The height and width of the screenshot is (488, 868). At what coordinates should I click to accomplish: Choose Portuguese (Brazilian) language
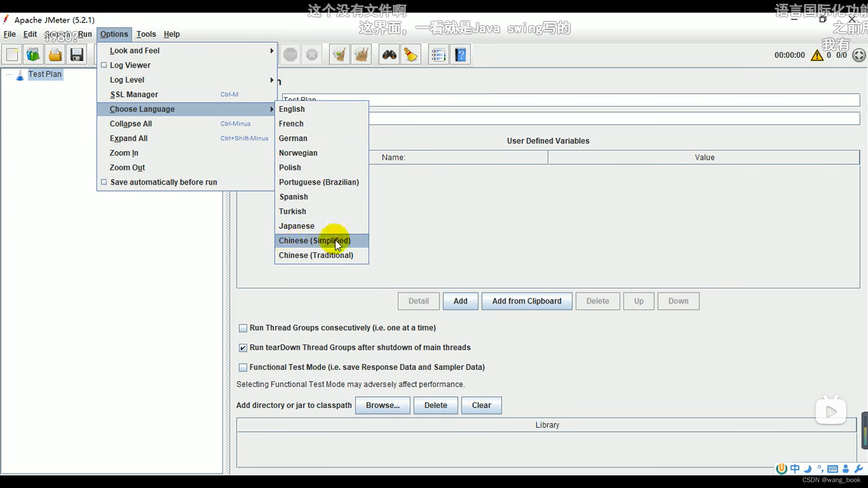[322, 182]
